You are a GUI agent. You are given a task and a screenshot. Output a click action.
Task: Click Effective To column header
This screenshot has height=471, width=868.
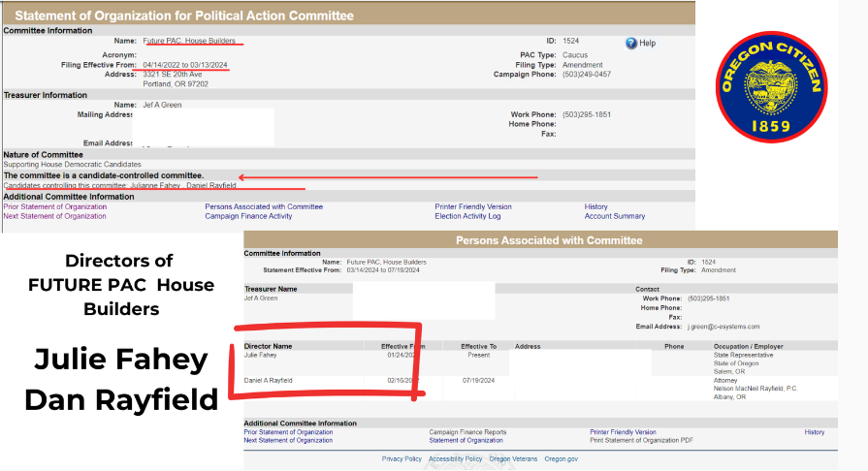click(x=478, y=346)
